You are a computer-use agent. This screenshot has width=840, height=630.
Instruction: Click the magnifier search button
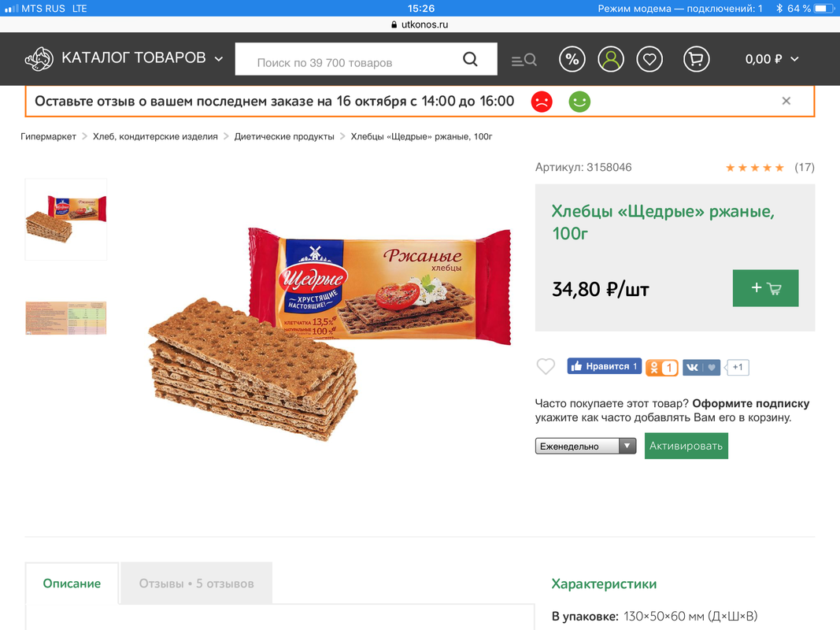470,59
